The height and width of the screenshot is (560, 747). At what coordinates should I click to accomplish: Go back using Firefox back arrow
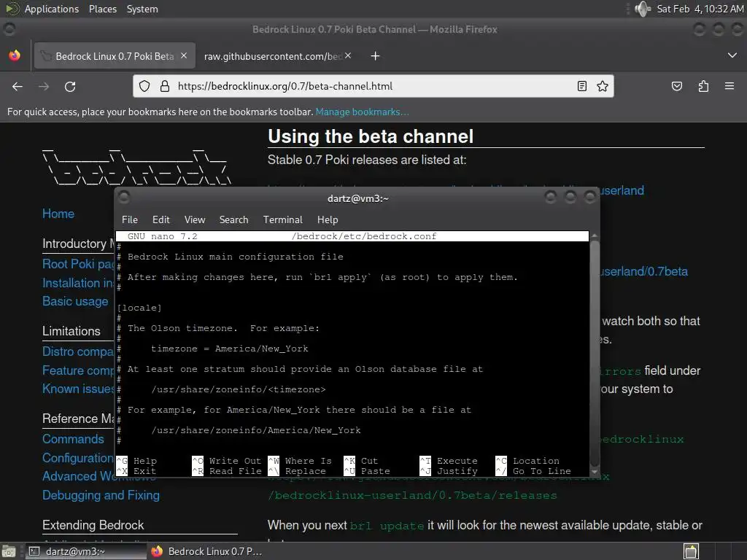[x=18, y=86]
